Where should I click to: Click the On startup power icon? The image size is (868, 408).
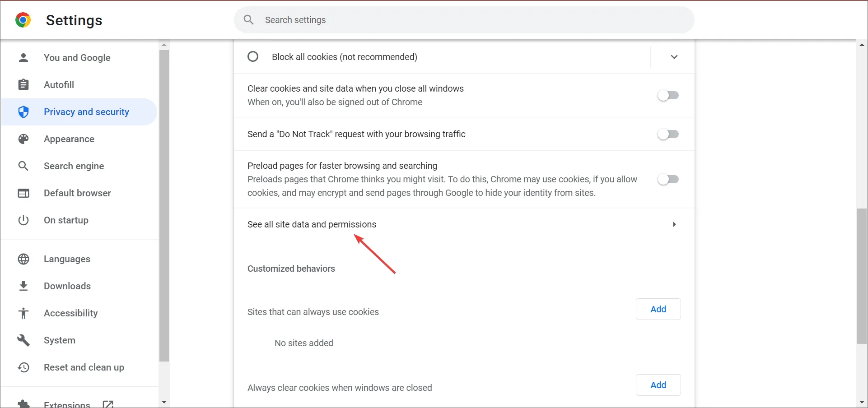(x=23, y=220)
